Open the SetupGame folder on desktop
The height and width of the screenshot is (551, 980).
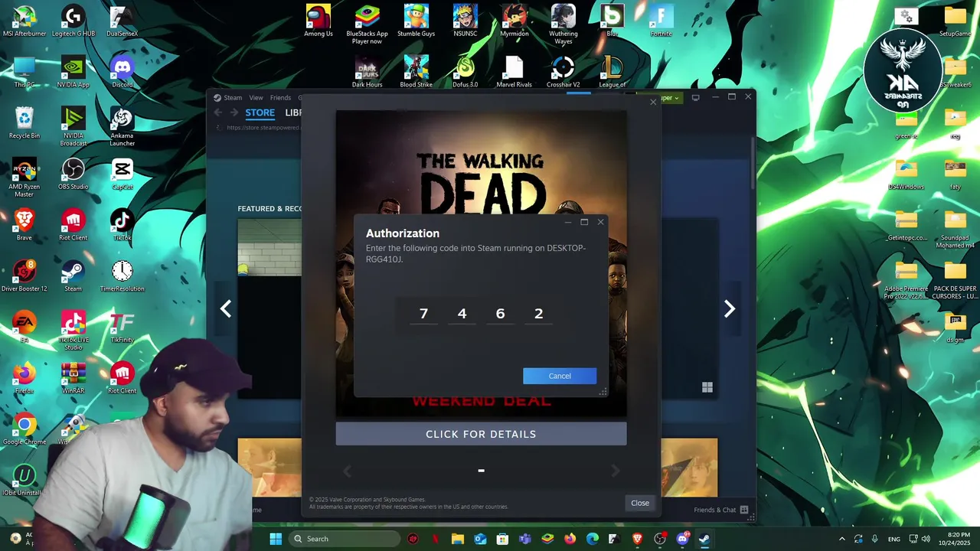(955, 21)
